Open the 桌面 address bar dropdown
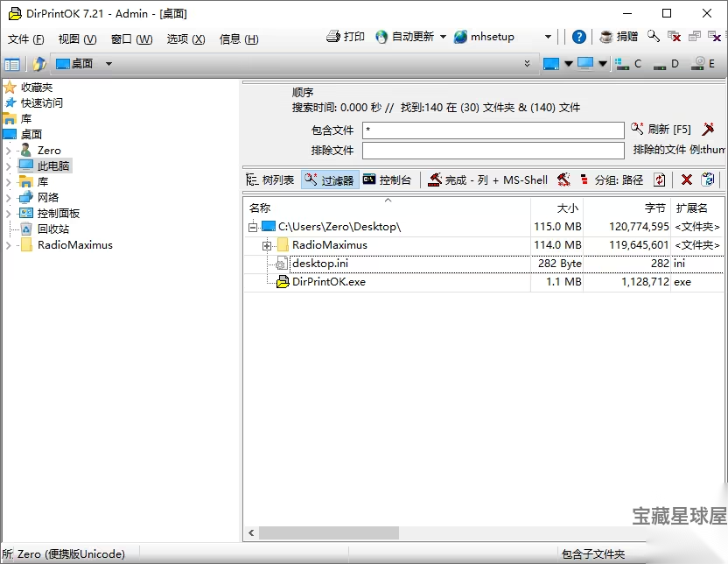Viewport: 728px width, 564px height. (x=108, y=64)
